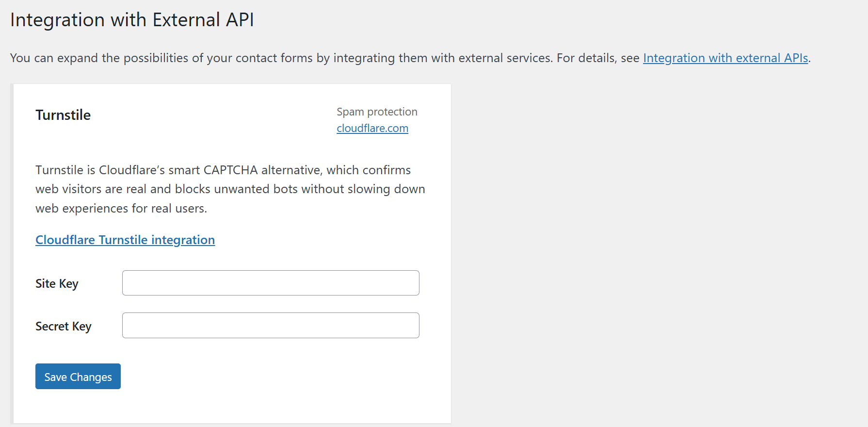
Task: Open the Cloudflare Turnstile integration link
Action: 125,240
